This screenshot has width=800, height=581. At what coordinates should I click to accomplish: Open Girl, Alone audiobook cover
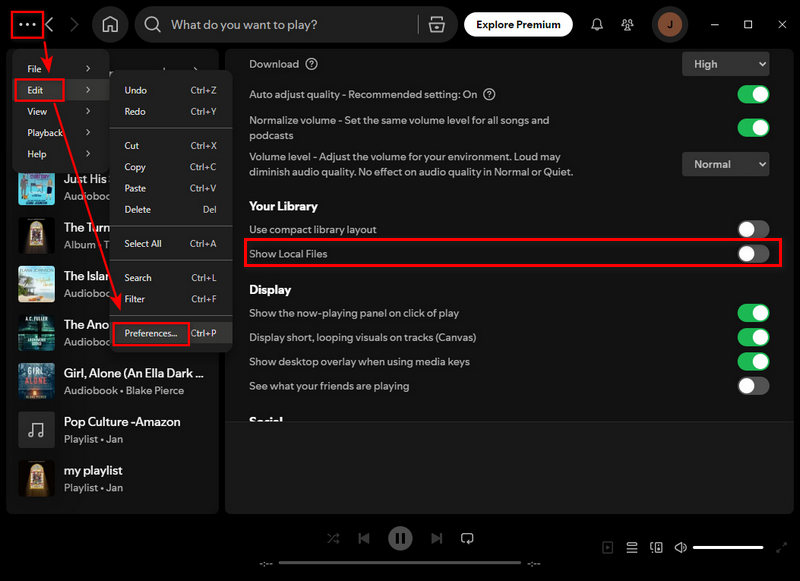(x=36, y=381)
